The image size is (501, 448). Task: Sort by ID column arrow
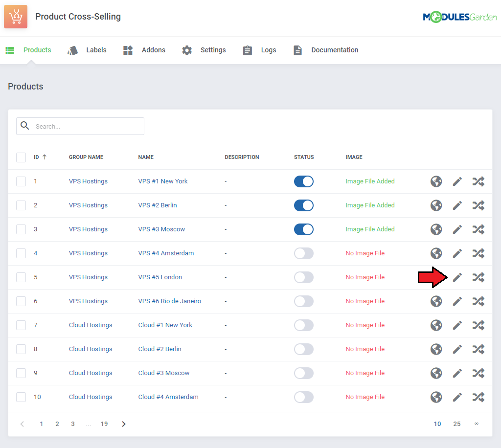[x=45, y=157]
